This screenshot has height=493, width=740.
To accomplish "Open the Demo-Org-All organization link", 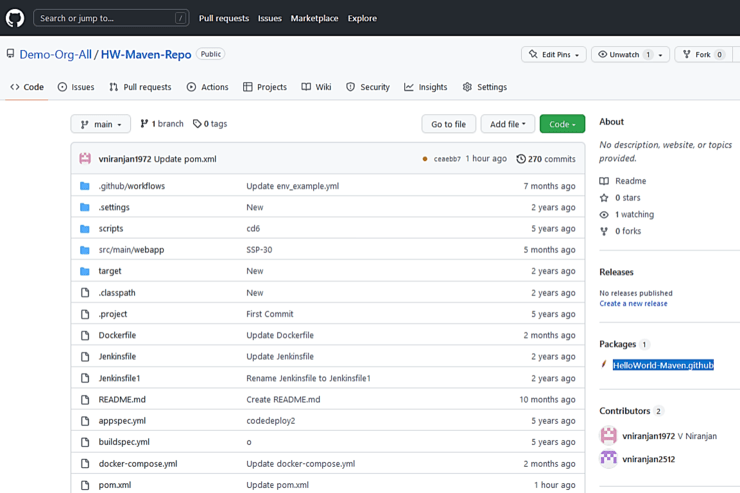I will pos(56,55).
